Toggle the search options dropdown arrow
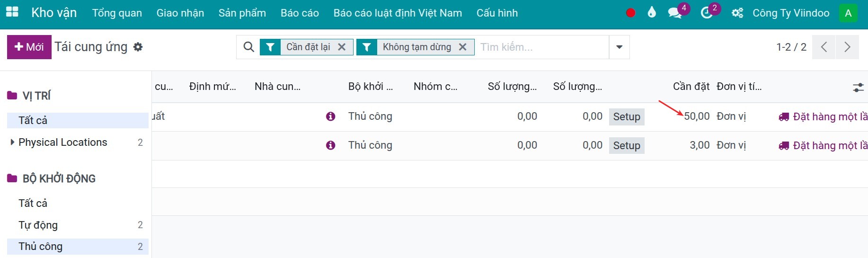The height and width of the screenshot is (258, 868). (x=619, y=47)
